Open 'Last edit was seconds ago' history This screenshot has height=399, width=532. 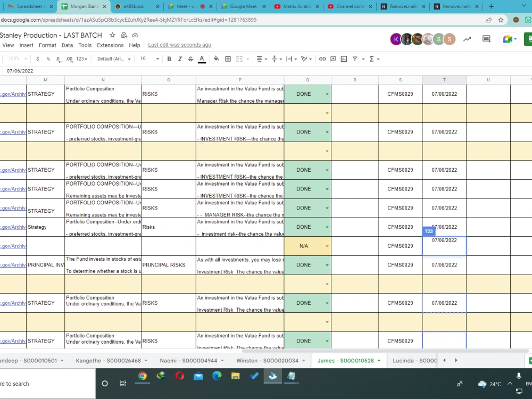pos(179,45)
